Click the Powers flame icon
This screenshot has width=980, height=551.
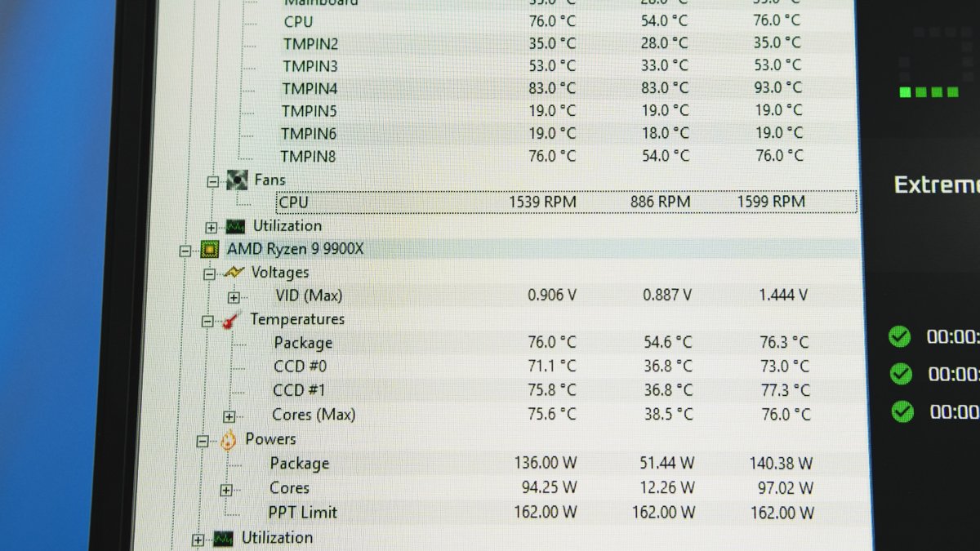point(228,439)
